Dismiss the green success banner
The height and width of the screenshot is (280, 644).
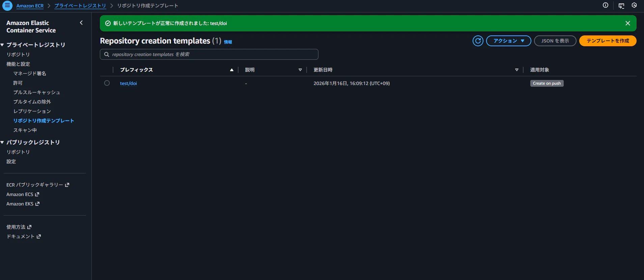(627, 23)
